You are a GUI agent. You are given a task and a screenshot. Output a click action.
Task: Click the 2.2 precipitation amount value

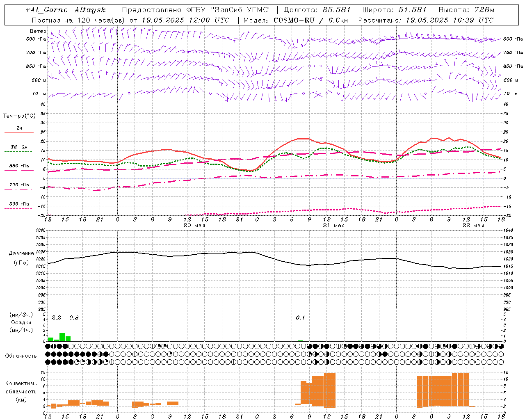coord(56,318)
